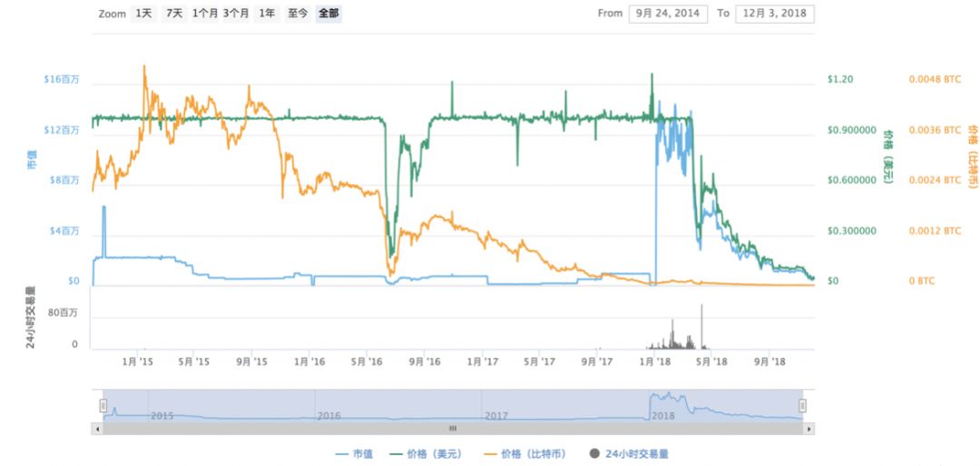Set zoom range to 1年
The width and height of the screenshot is (980, 466).
click(x=267, y=13)
